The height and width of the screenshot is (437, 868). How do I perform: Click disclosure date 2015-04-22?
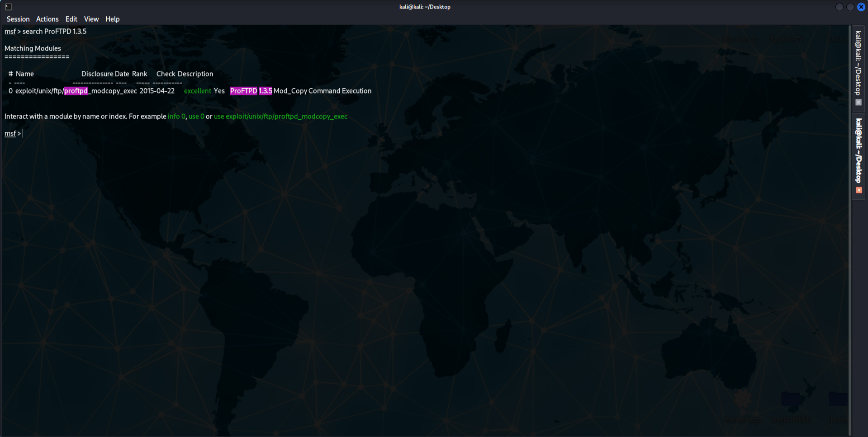click(157, 91)
